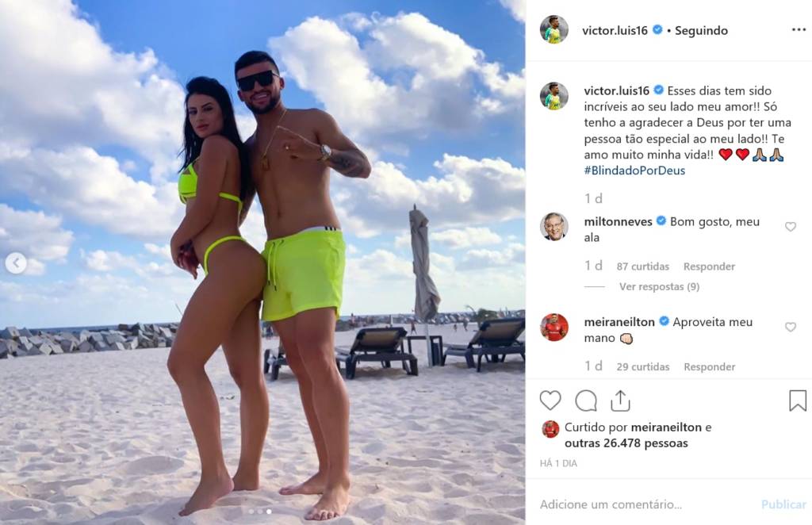Expand Ver respostas (9) replies

tap(659, 286)
